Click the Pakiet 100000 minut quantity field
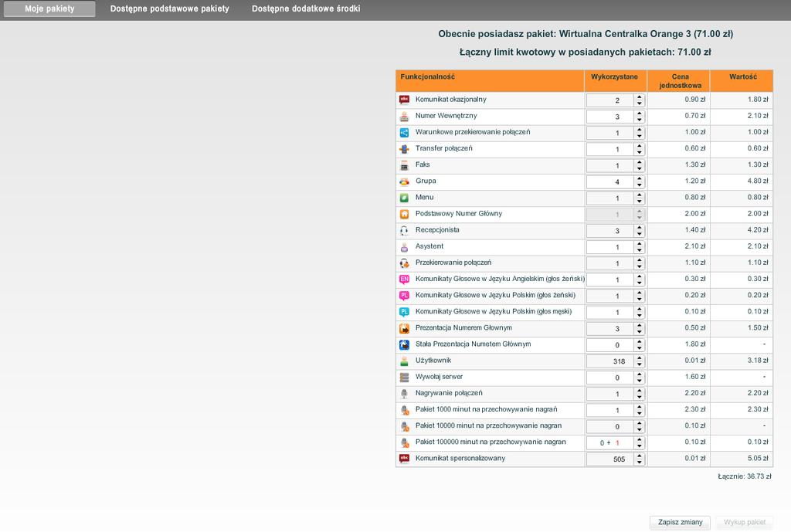The image size is (791, 532). (x=610, y=442)
